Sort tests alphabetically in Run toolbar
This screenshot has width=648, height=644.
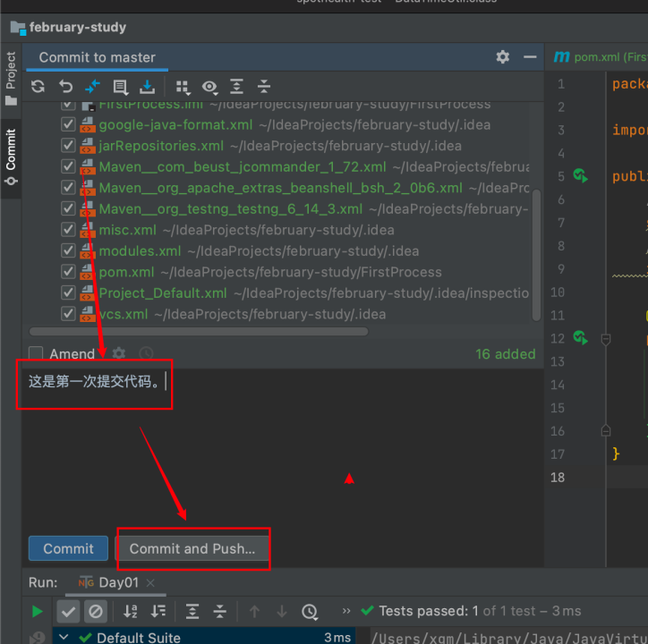131,612
